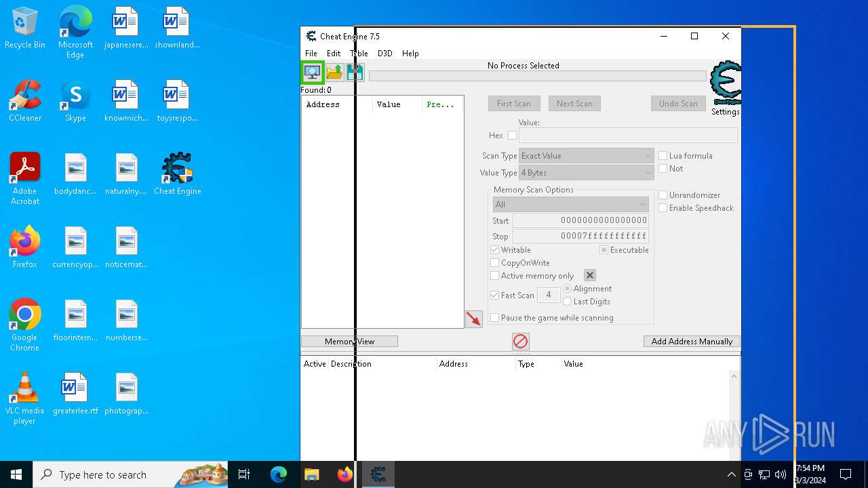
Task: Select Last Digits radio button
Action: [x=568, y=302]
